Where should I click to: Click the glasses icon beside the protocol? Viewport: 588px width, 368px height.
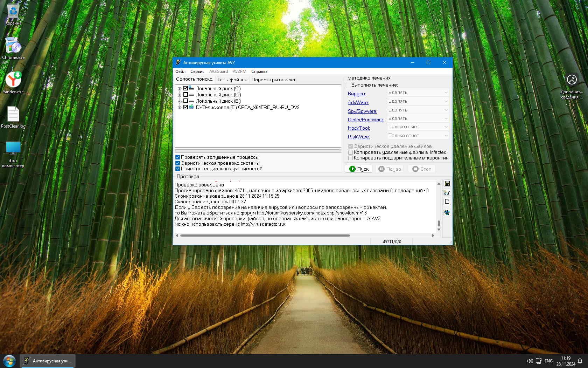(447, 192)
